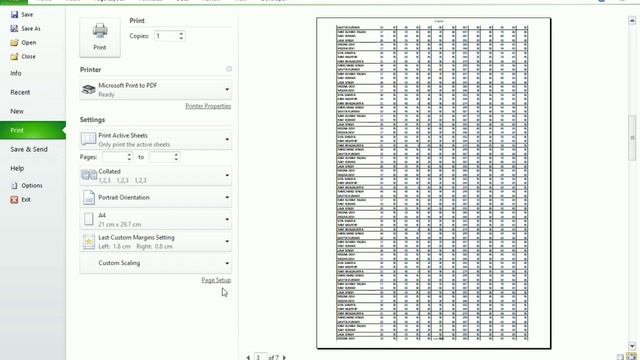The width and height of the screenshot is (640, 360).
Task: Click the preview scrollbar down arrow
Action: pyautogui.click(x=632, y=346)
